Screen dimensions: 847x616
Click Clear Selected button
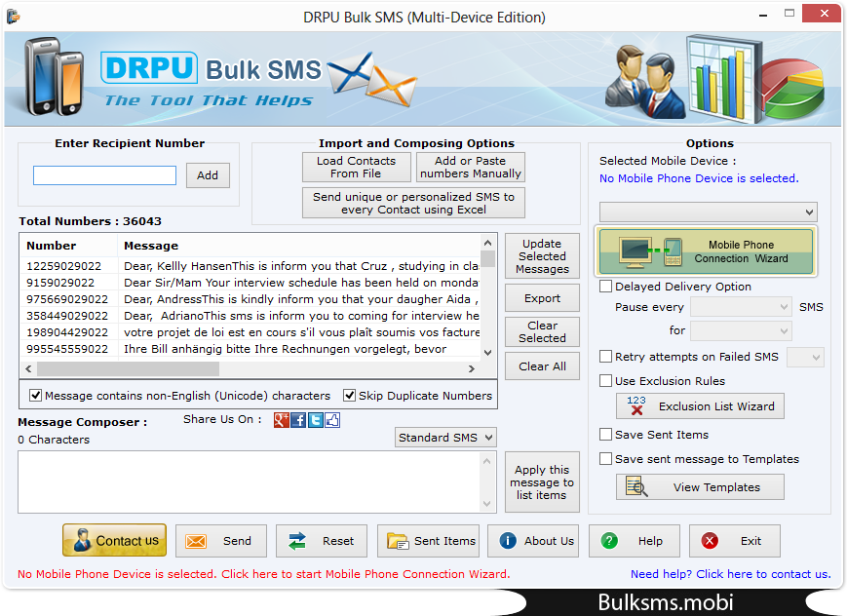pyautogui.click(x=542, y=331)
